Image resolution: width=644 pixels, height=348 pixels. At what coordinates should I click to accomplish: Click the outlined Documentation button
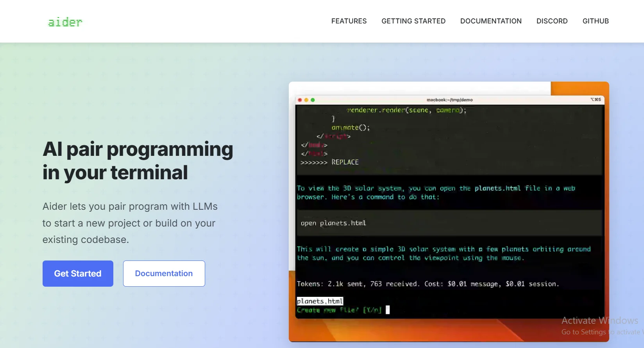click(164, 273)
